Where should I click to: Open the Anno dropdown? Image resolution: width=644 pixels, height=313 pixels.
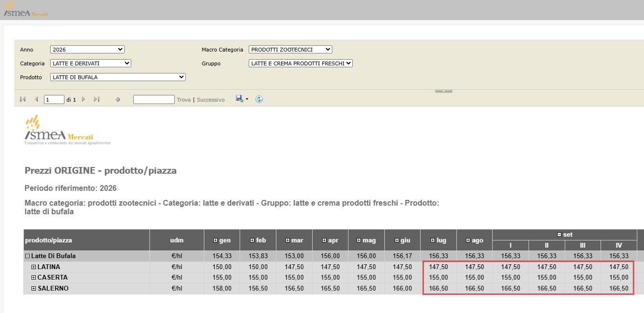[x=87, y=49]
